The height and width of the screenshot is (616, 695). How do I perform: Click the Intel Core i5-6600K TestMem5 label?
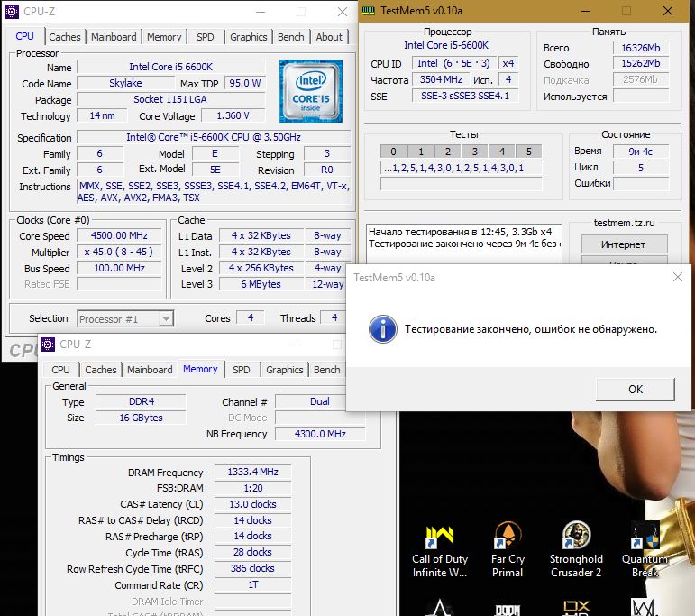(x=446, y=45)
